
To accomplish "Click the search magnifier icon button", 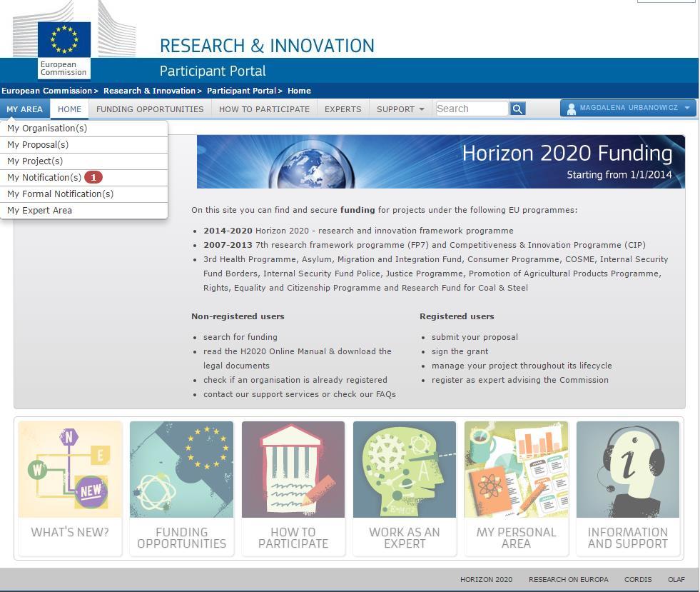I will coord(517,109).
